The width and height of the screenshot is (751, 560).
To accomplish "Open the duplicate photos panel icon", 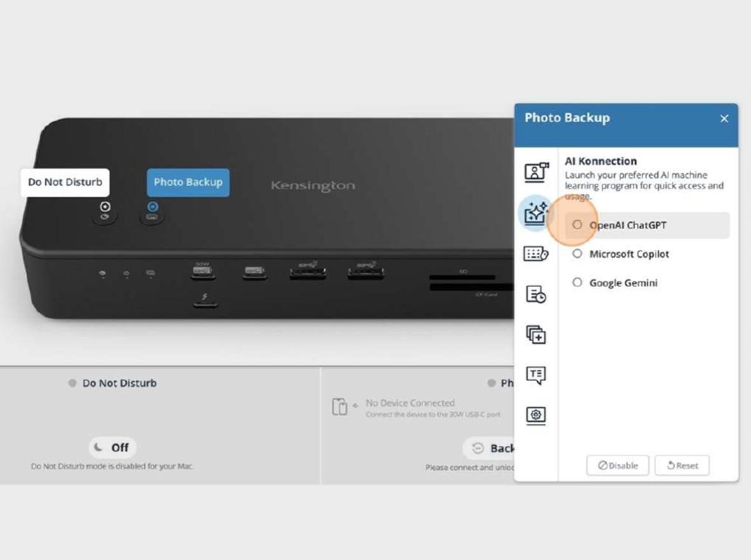I will click(537, 334).
